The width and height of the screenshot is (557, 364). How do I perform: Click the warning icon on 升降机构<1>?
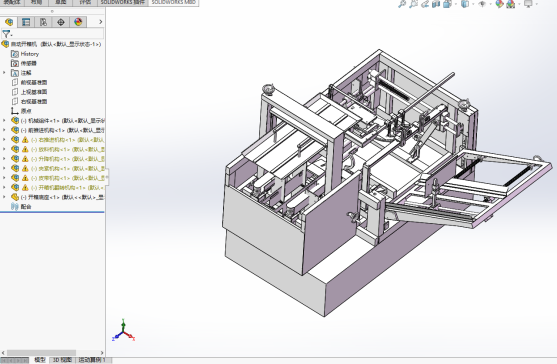pyautogui.click(x=25, y=159)
